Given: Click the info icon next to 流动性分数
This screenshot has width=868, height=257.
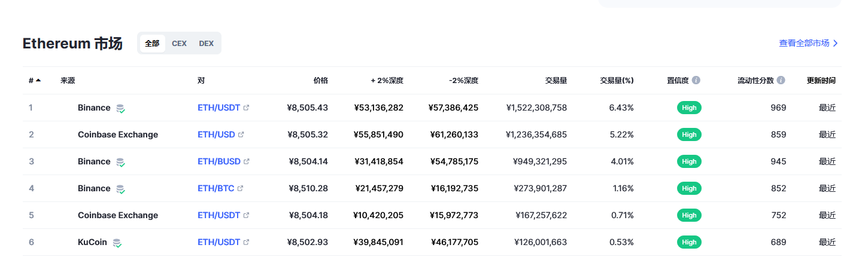Looking at the screenshot, I should [x=781, y=80].
